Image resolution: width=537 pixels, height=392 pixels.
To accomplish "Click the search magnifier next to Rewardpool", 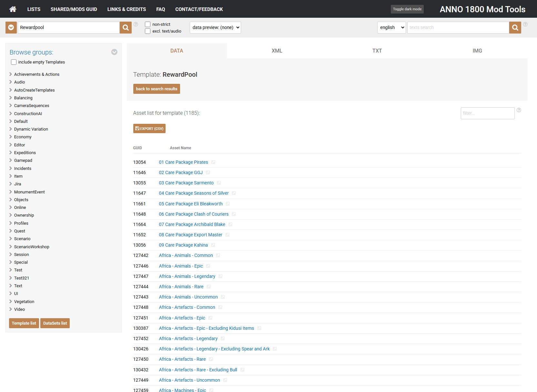I will pyautogui.click(x=126, y=27).
